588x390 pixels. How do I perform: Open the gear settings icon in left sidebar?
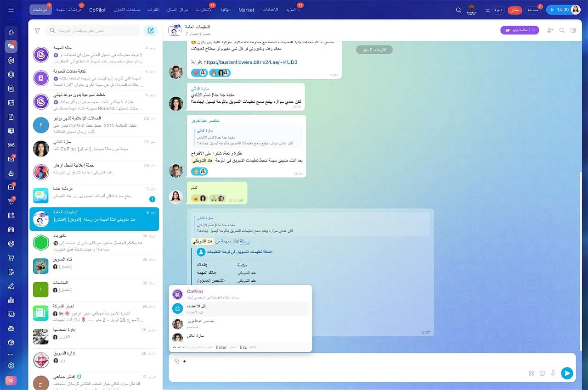click(11, 366)
